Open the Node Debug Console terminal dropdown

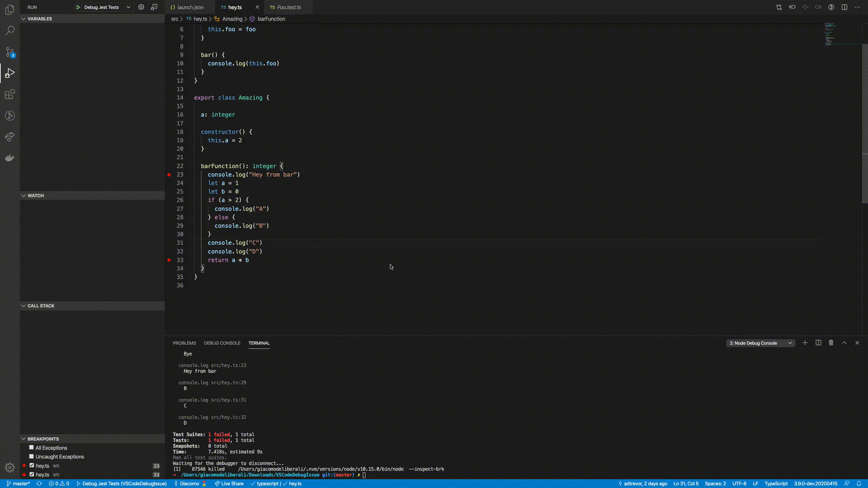[x=760, y=343]
